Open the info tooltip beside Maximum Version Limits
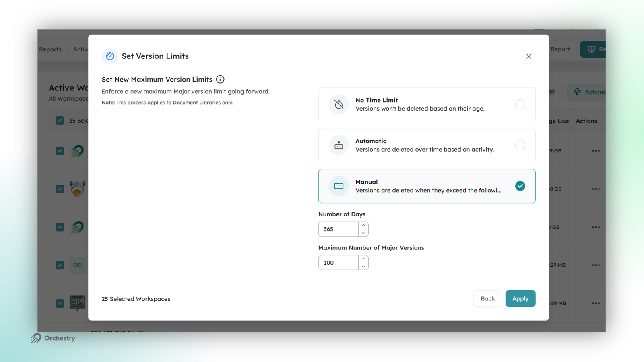The height and width of the screenshot is (362, 644). click(x=220, y=79)
